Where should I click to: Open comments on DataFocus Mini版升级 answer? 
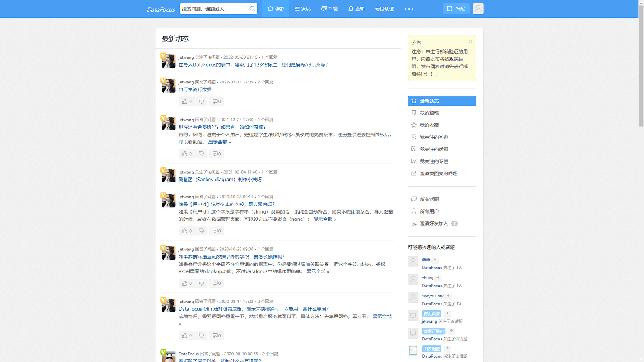(216, 336)
